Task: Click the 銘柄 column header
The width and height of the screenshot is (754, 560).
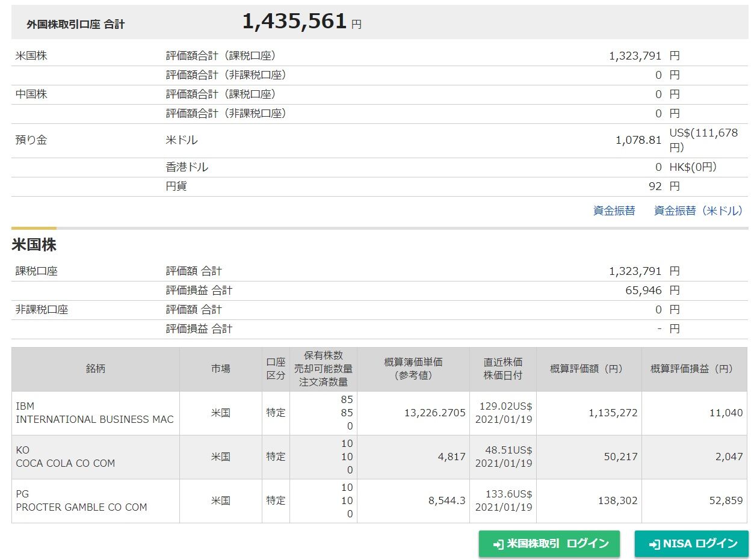Action: pos(95,369)
